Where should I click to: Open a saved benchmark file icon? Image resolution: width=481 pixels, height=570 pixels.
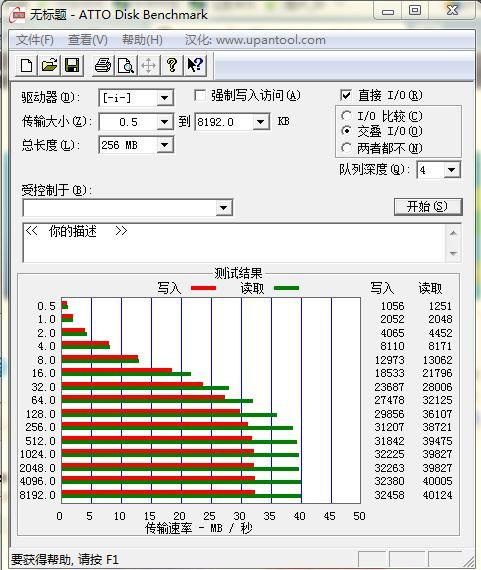click(49, 65)
